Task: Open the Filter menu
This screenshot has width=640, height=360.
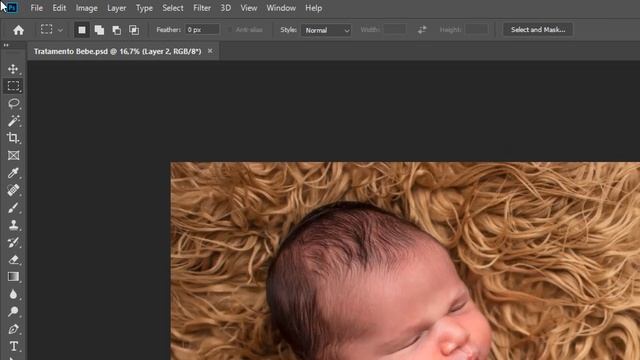Action: pos(202,8)
